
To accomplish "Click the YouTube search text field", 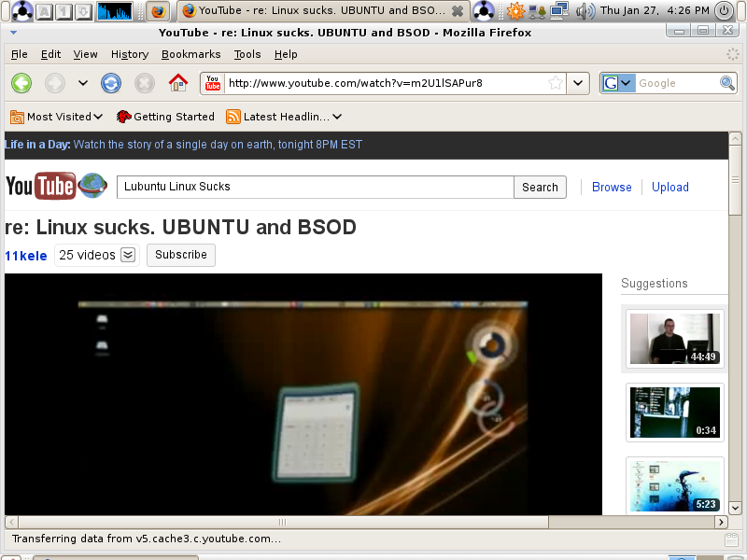I will (316, 187).
